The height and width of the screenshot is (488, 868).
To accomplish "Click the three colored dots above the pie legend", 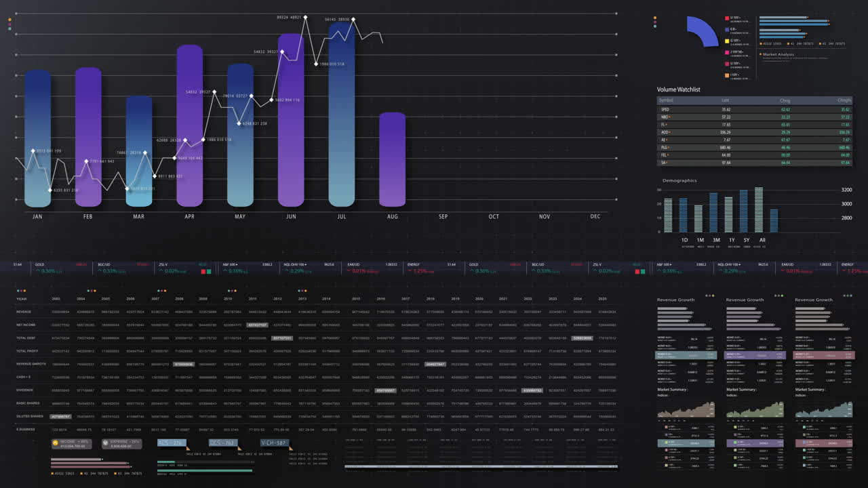I will coord(655,22).
